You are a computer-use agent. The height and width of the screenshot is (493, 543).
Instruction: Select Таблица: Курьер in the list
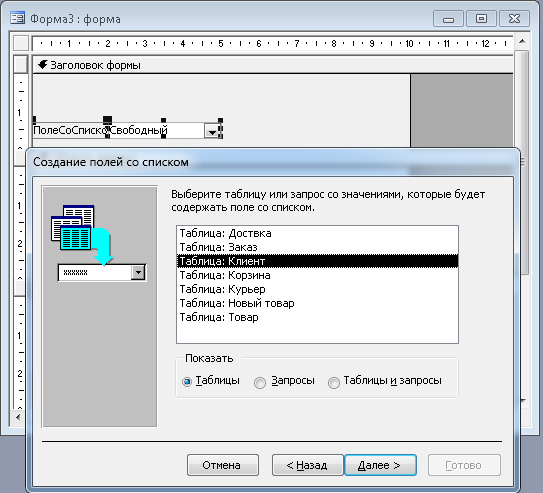317,289
